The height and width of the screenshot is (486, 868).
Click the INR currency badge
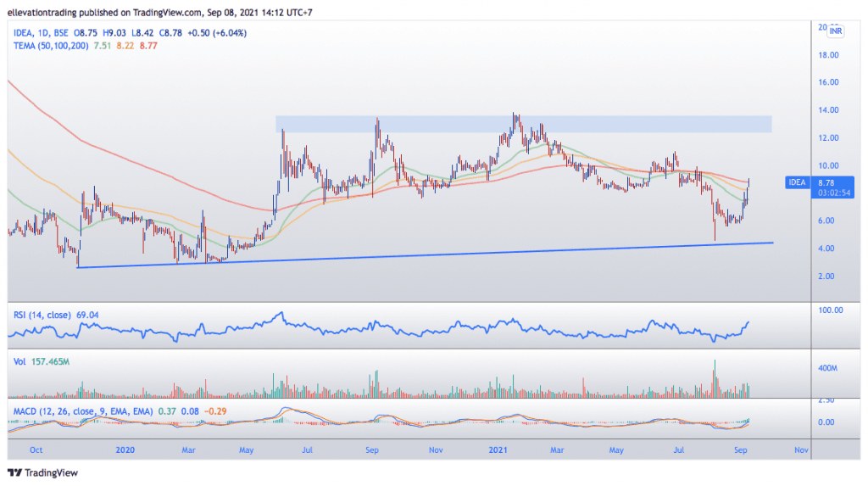pos(835,31)
